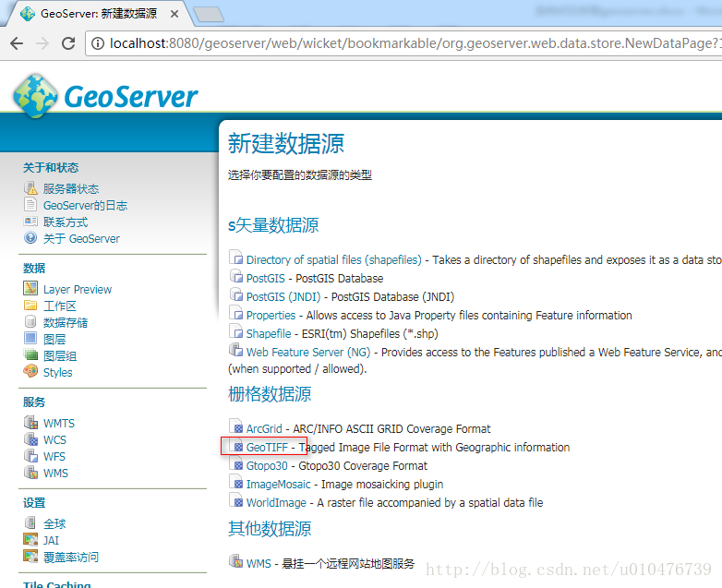722x588 pixels.
Task: Click the layers blue square icon
Action: coord(30,338)
